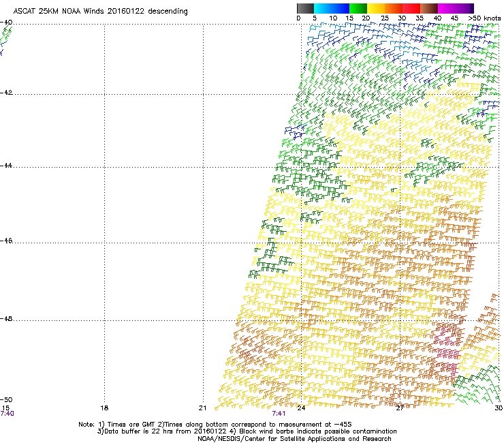Click the latitude label -50
Screen dimensions: 504x443
pos(6,399)
